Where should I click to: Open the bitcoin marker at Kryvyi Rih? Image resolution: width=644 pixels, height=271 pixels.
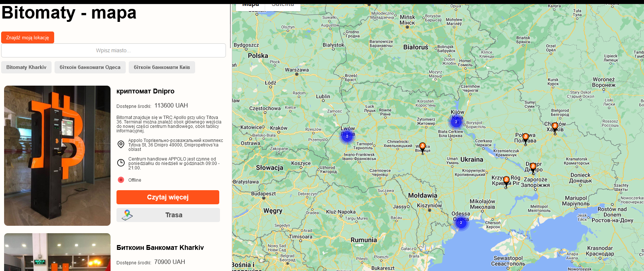click(506, 182)
